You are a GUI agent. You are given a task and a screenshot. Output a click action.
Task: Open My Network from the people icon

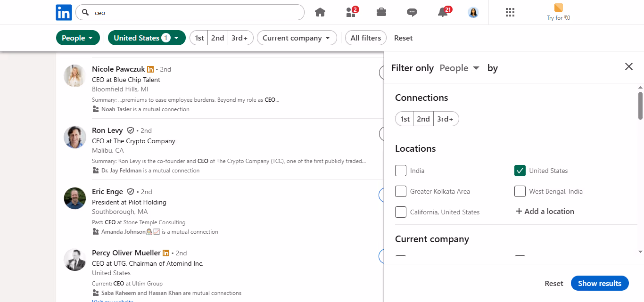350,13
